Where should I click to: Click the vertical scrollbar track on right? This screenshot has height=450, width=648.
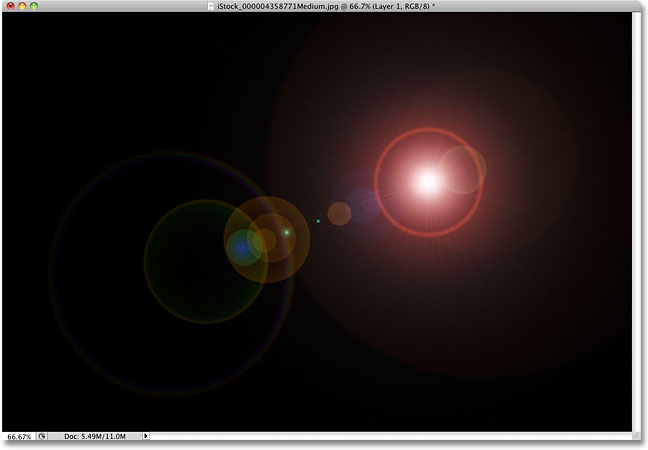[637, 222]
